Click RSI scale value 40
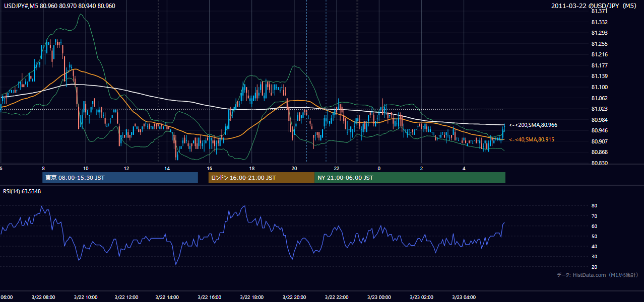The height and width of the screenshot is (302, 644). click(x=594, y=246)
